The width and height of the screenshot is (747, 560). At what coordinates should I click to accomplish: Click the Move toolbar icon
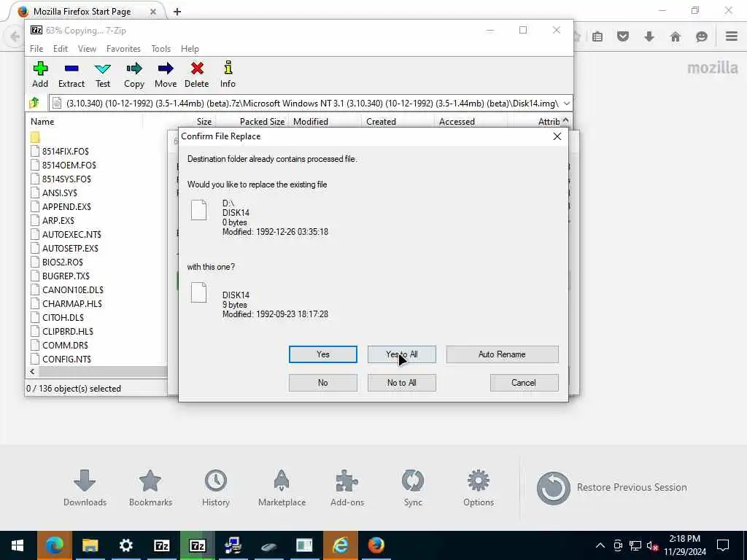click(166, 75)
